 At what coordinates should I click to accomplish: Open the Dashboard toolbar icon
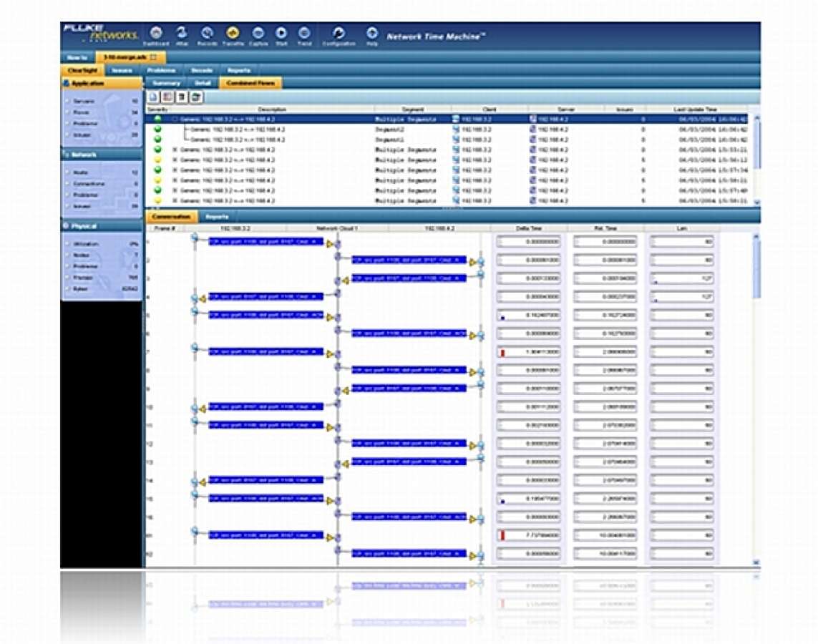point(156,33)
